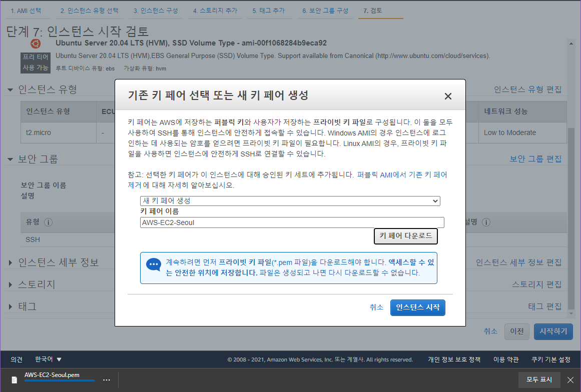Expand the 스토리지 section
581x392 pixels.
(x=11, y=284)
